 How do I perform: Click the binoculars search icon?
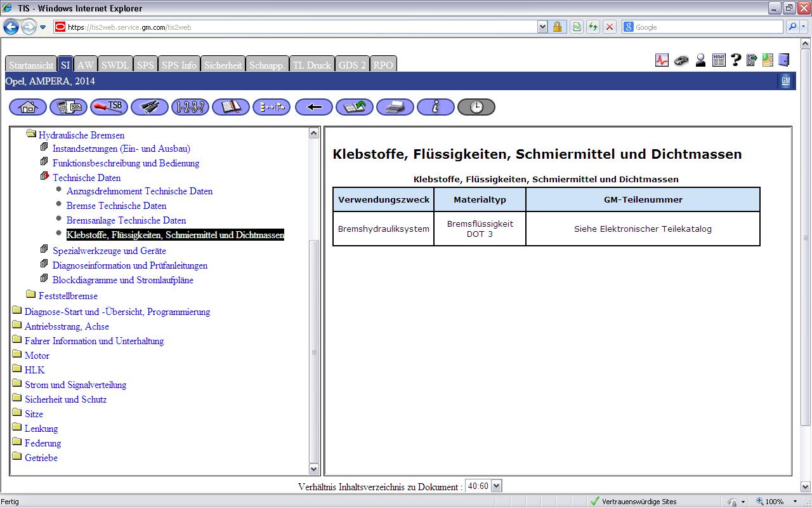tap(150, 107)
